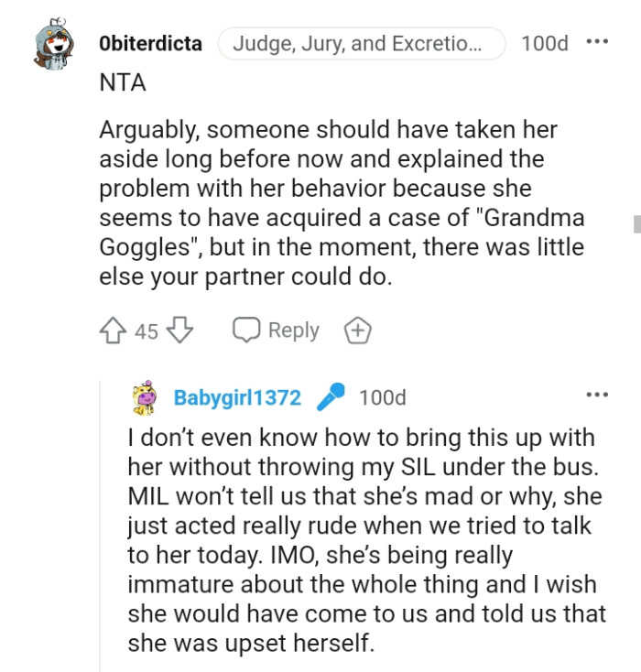Tap the "NTA" comment text
The image size is (641, 672).
click(x=122, y=82)
